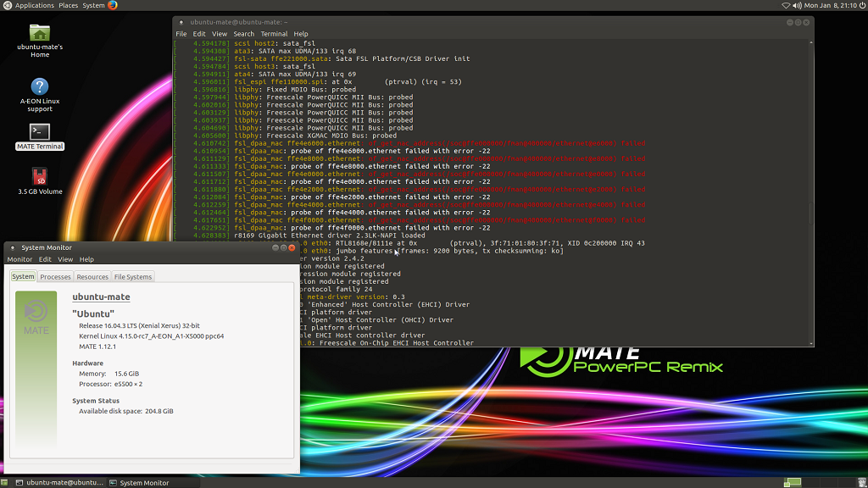Minimize the System Monitor window
Image resolution: width=868 pixels, height=488 pixels.
pos(275,248)
